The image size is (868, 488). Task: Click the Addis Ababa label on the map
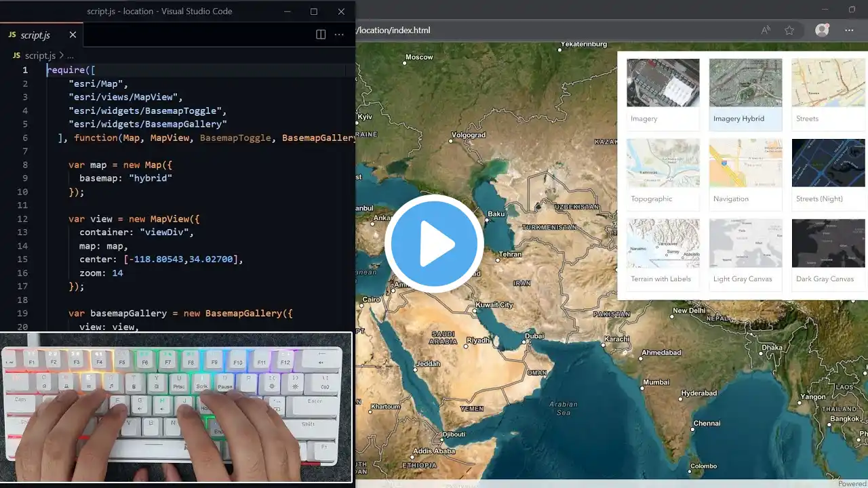coord(434,451)
